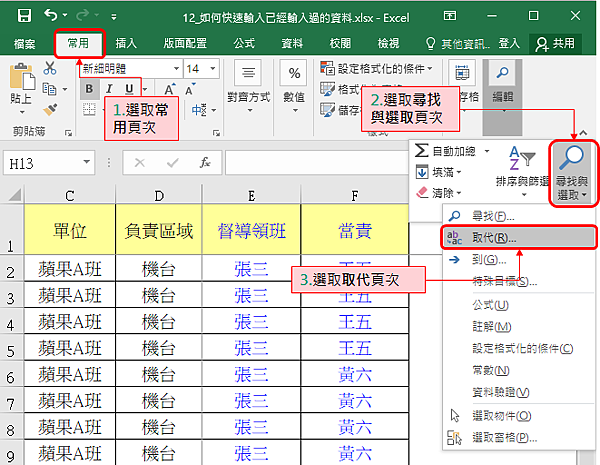
Task: Open the 校閱 tab
Action: (x=340, y=43)
